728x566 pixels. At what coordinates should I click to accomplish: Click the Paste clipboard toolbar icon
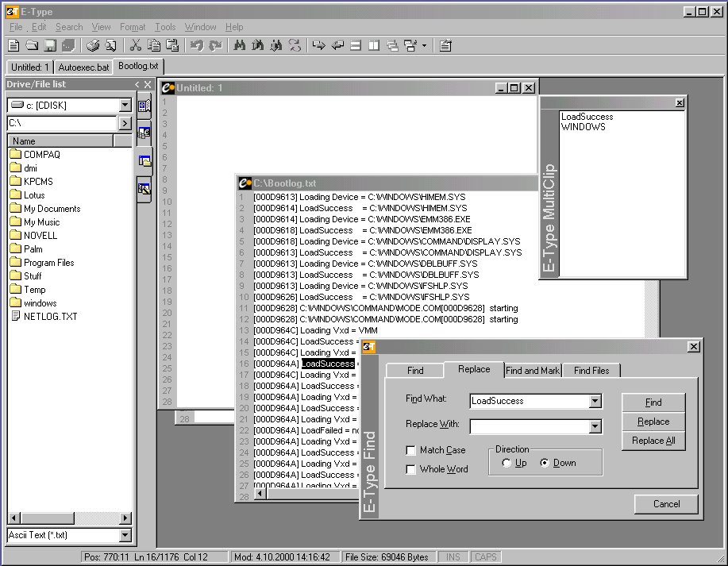[172, 46]
